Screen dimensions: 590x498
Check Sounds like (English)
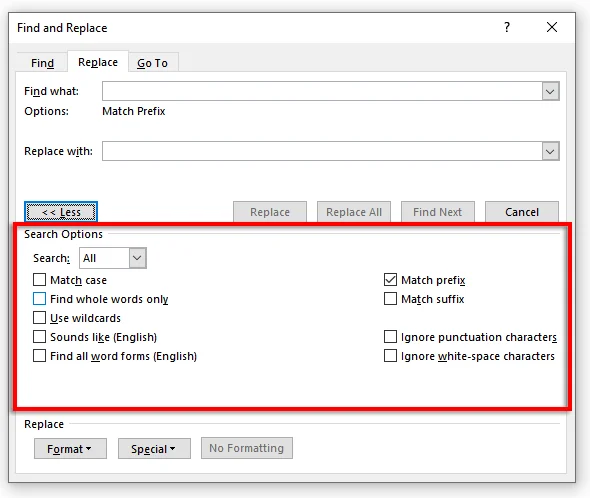tap(40, 337)
